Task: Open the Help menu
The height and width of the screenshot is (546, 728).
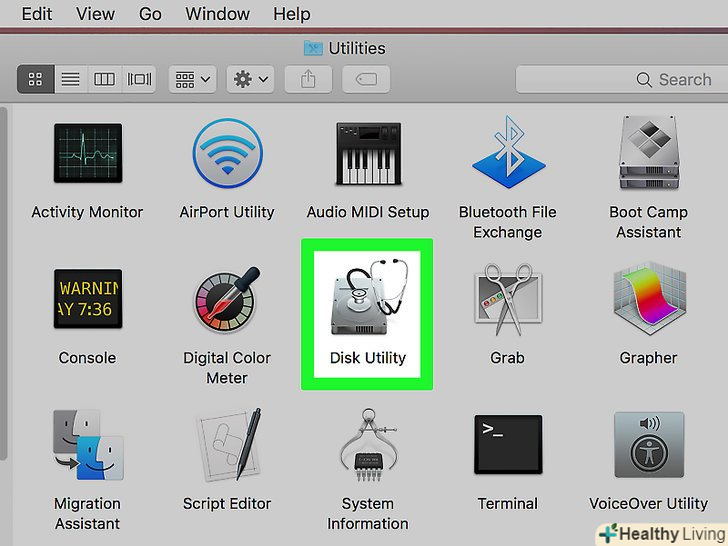Action: [292, 14]
